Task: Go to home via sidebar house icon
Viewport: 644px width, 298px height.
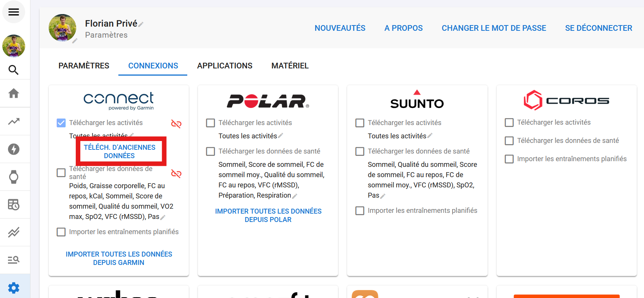Action: (x=14, y=94)
